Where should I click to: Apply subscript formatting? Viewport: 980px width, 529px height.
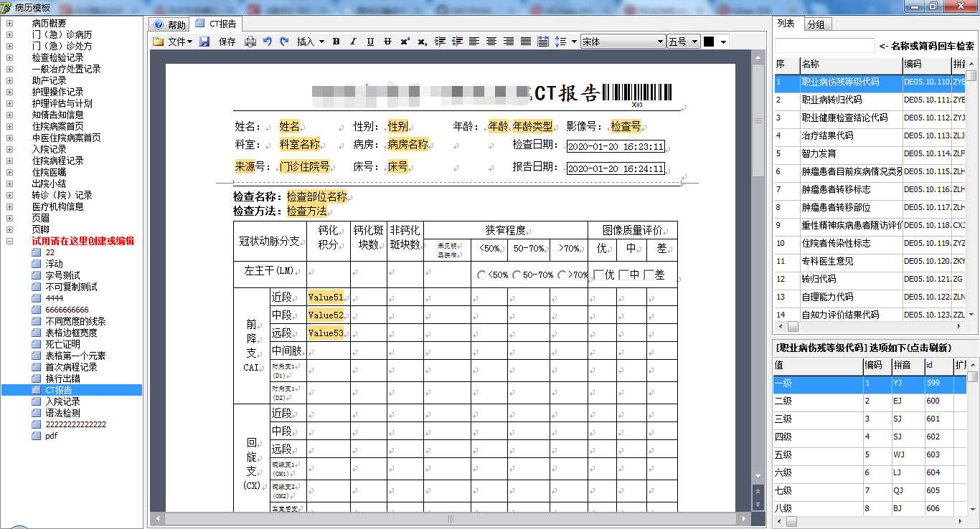tap(422, 42)
